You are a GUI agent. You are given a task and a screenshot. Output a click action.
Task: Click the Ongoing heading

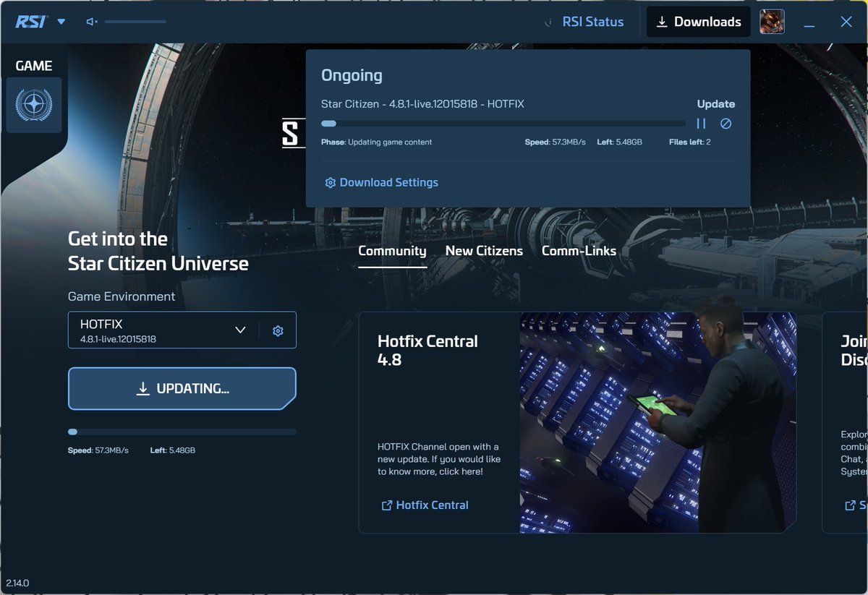tap(352, 75)
